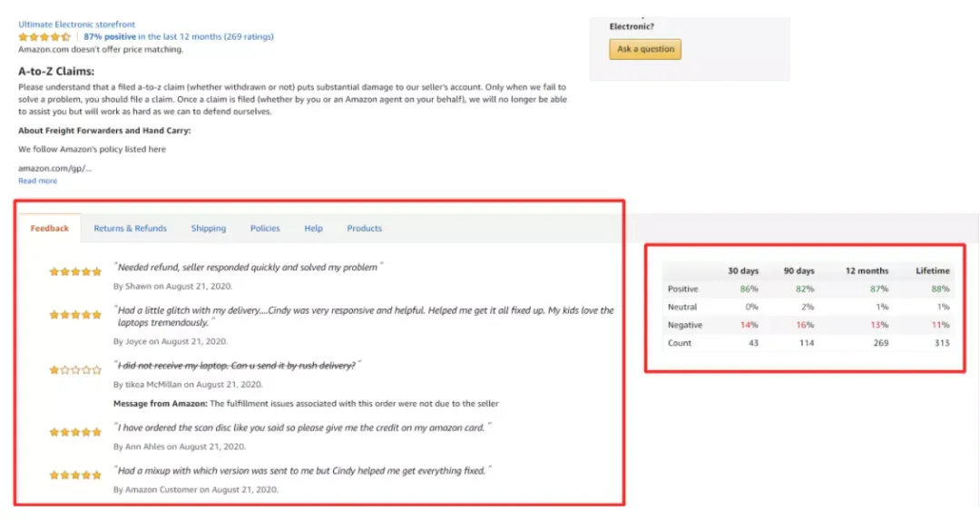The image size is (980, 520).
Task: Switch to the Policies tab
Action: point(265,228)
